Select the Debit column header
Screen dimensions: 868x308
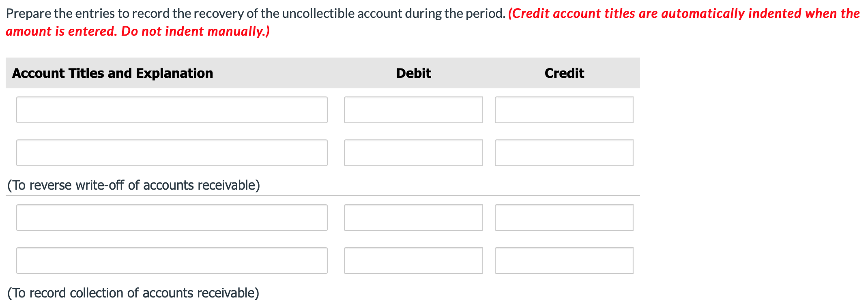(x=413, y=73)
